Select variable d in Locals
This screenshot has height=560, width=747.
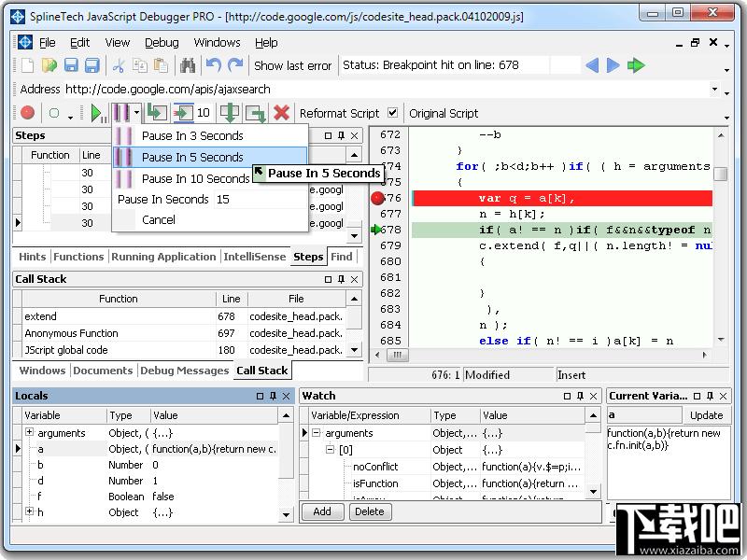[x=150, y=481]
